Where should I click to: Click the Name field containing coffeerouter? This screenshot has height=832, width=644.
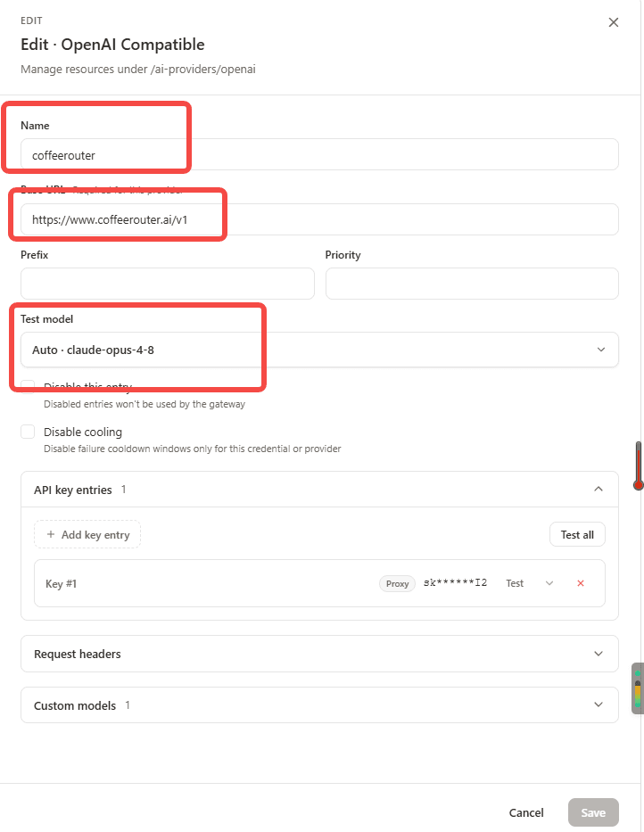click(319, 154)
